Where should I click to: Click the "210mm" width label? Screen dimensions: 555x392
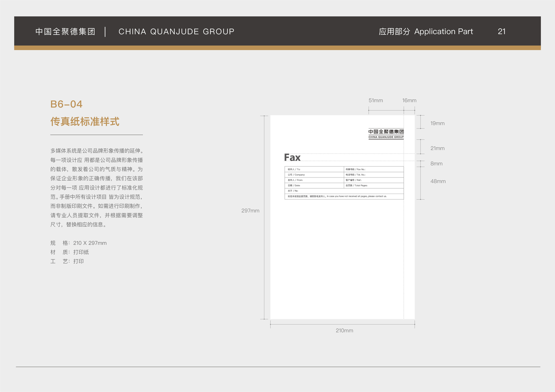(x=345, y=331)
